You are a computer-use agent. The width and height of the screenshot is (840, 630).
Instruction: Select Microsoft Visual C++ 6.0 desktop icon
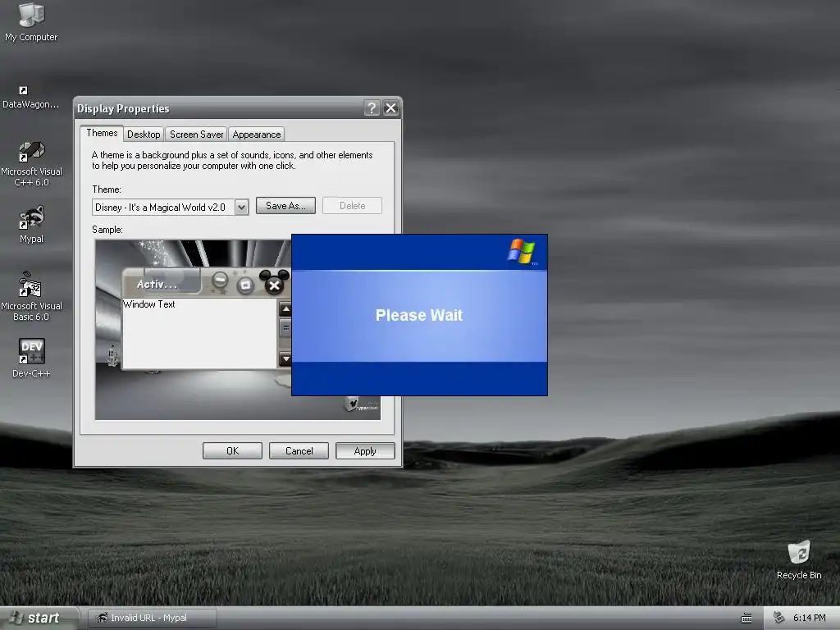pyautogui.click(x=31, y=164)
